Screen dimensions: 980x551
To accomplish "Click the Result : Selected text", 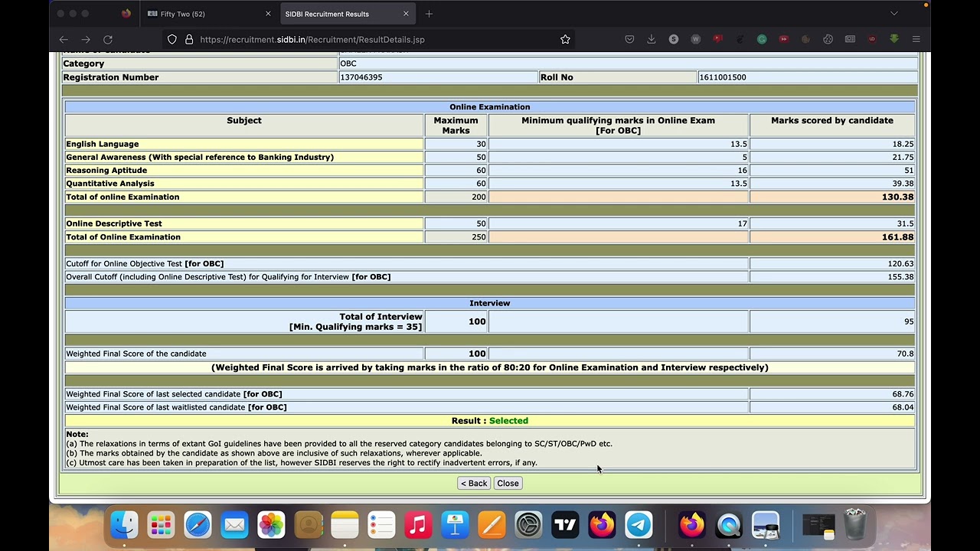I will coord(490,421).
